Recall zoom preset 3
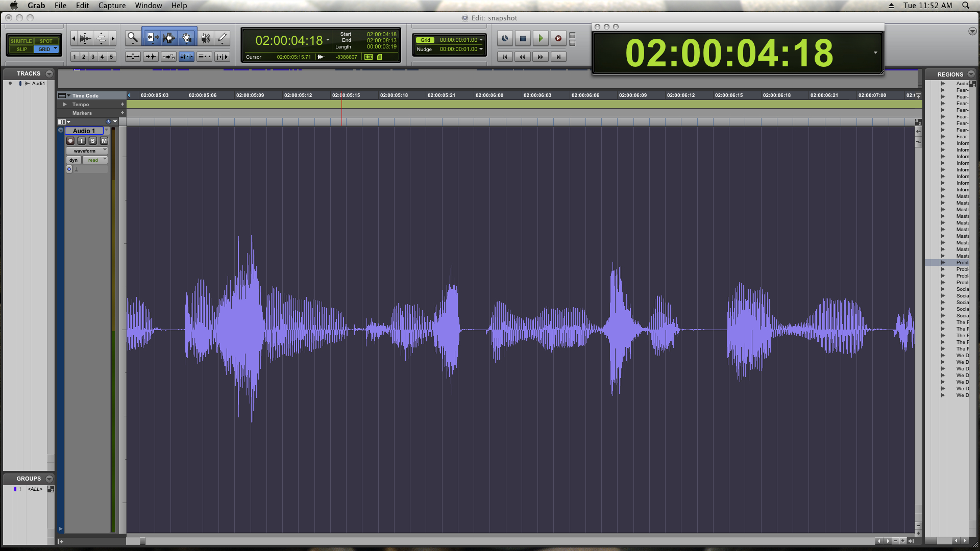 click(93, 57)
